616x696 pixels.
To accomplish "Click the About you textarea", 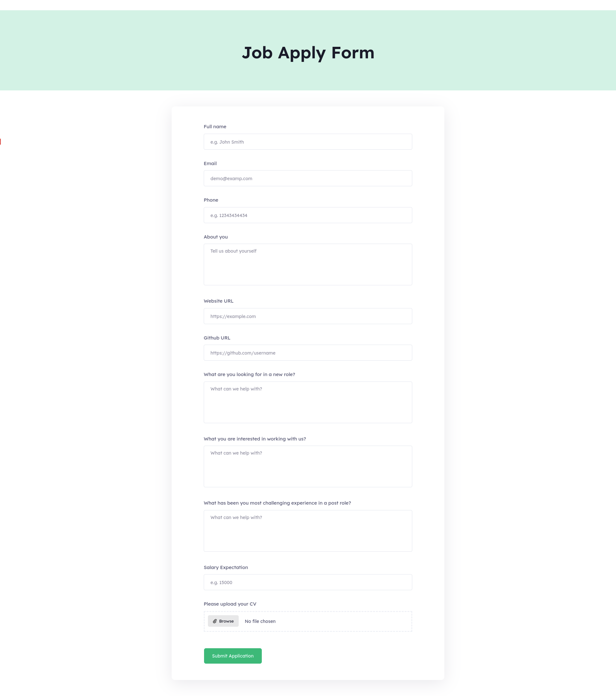I will pyautogui.click(x=308, y=264).
